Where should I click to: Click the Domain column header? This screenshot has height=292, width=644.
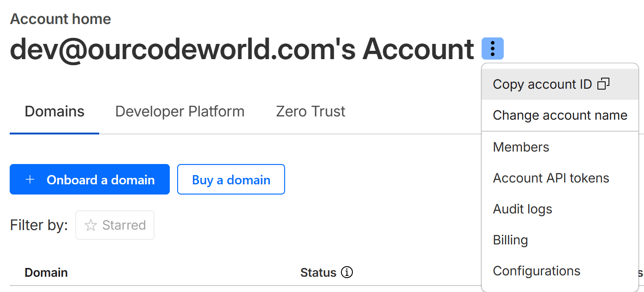click(x=46, y=273)
